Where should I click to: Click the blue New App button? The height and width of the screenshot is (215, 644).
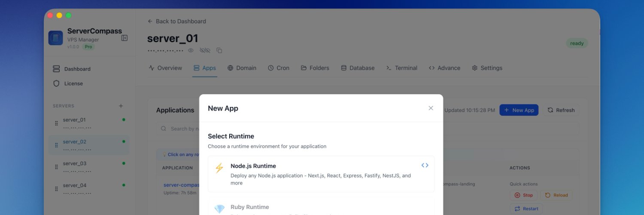click(x=519, y=110)
